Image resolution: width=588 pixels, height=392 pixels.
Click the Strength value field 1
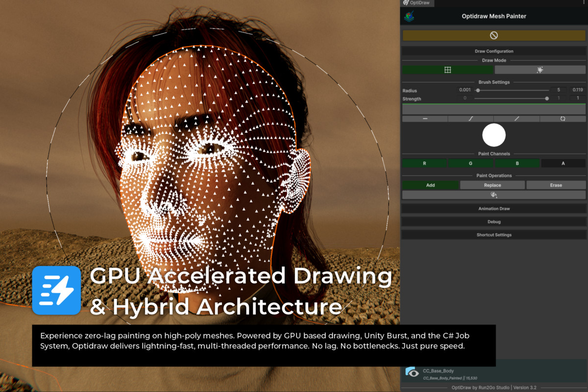578,98
